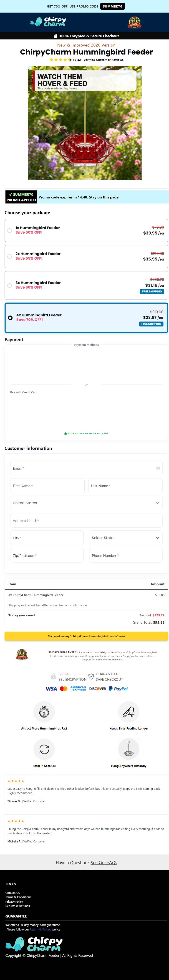
Task: Click the Return & Refund policy link
Action: (40, 929)
